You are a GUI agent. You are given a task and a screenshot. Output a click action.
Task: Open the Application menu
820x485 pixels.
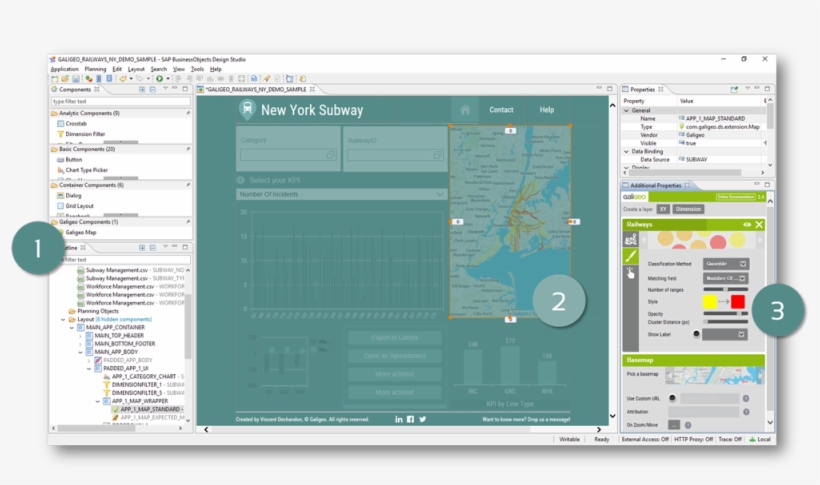[x=64, y=69]
